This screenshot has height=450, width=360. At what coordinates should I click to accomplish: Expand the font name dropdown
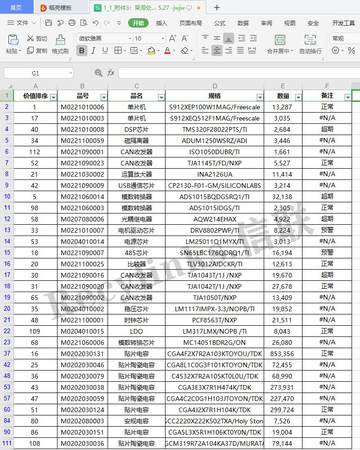[130, 39]
